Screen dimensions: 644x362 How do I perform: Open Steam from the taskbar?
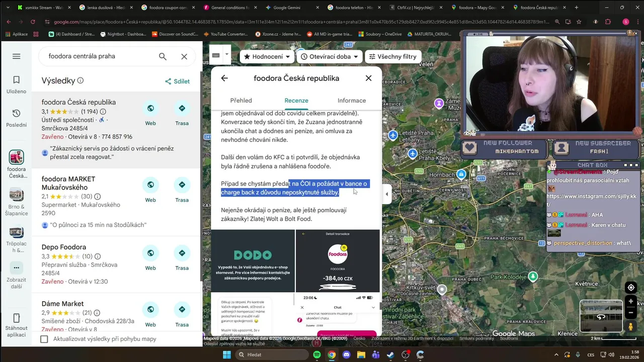390,354
